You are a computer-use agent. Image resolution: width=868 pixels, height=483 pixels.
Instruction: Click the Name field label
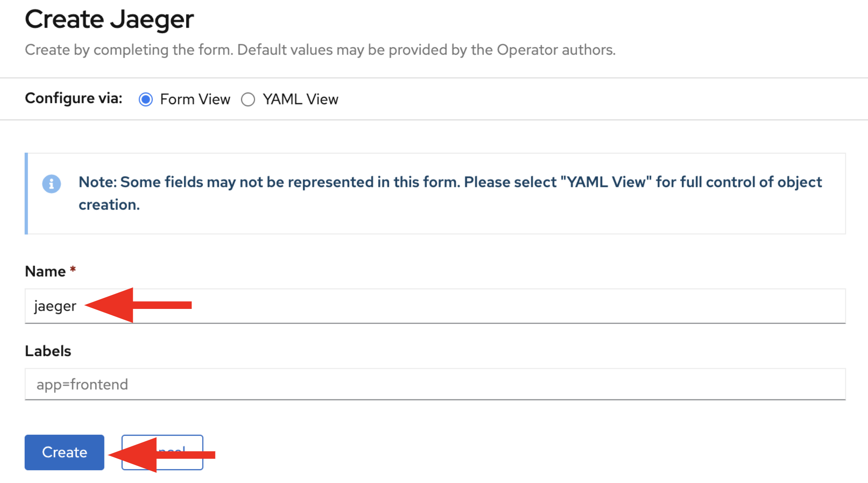coord(45,271)
